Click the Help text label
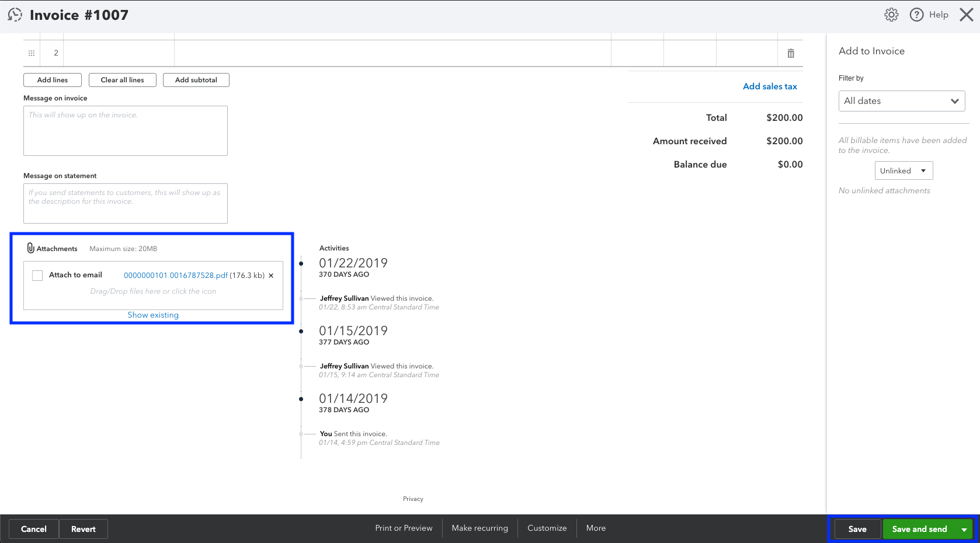 click(x=939, y=15)
